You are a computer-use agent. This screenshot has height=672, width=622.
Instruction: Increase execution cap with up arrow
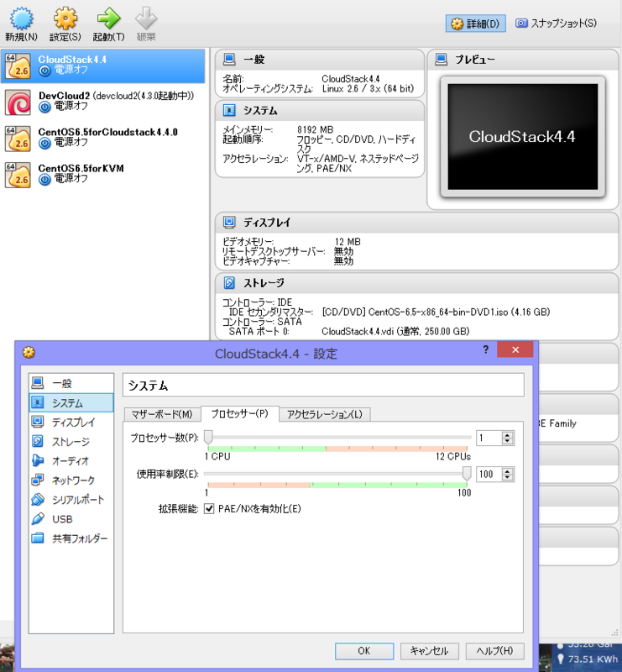point(508,471)
